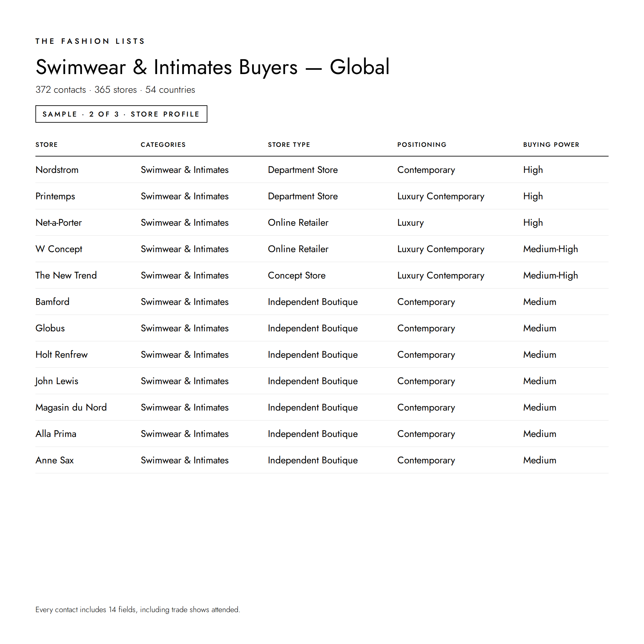
Task: Click 'Swimwear & Intimates' in the Holt Renfrew row
Action: coord(185,354)
